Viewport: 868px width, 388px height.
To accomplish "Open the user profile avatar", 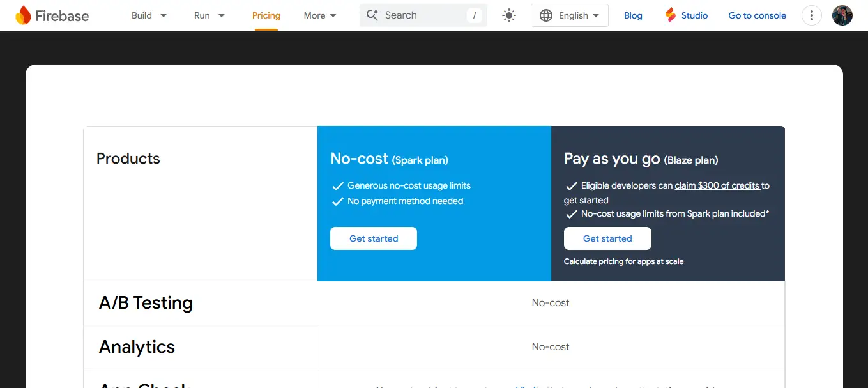I will 842,15.
